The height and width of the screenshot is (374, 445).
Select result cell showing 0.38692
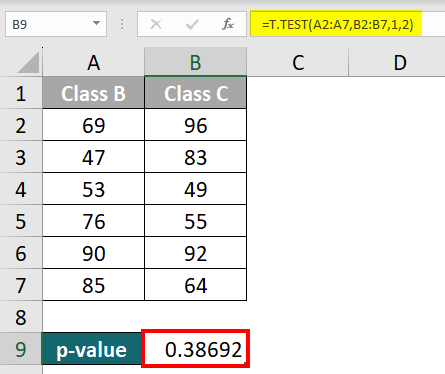pyautogui.click(x=196, y=349)
